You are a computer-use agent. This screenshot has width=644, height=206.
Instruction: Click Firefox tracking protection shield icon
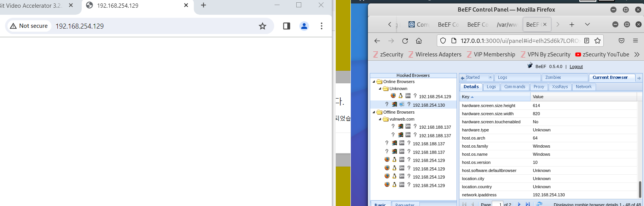click(443, 41)
